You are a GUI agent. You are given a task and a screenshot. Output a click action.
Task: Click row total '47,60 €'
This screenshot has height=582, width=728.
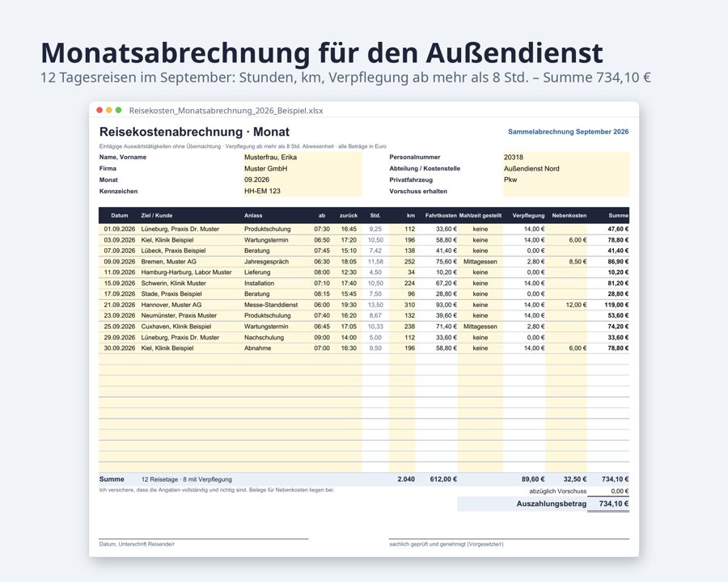[x=619, y=229]
